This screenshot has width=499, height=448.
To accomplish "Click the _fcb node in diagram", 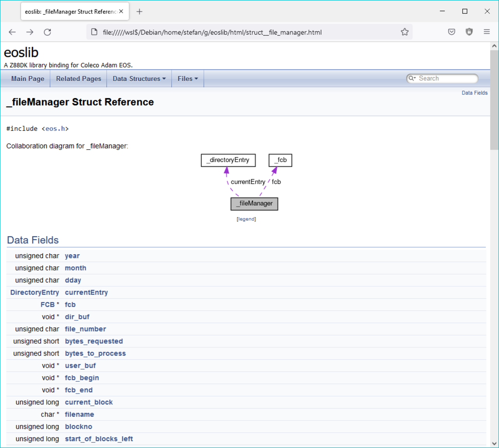I will tap(280, 160).
